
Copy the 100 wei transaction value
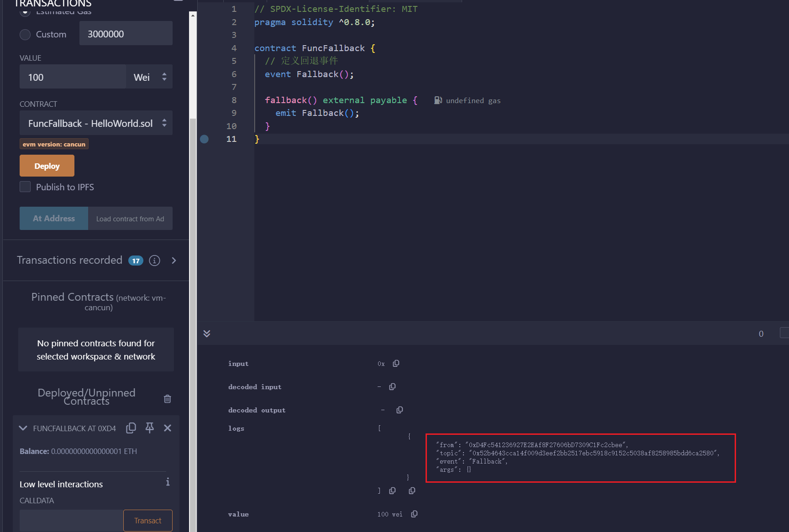click(x=414, y=514)
